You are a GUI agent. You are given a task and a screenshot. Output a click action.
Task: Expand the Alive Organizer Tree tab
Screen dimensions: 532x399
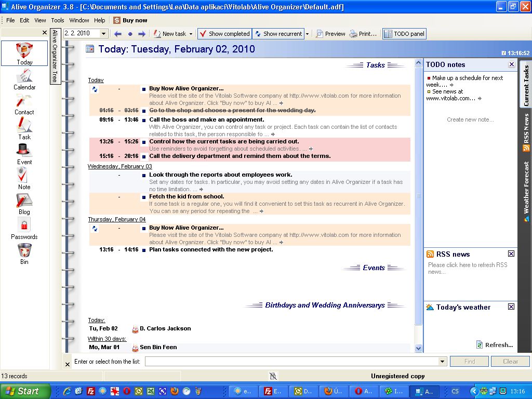click(x=55, y=56)
